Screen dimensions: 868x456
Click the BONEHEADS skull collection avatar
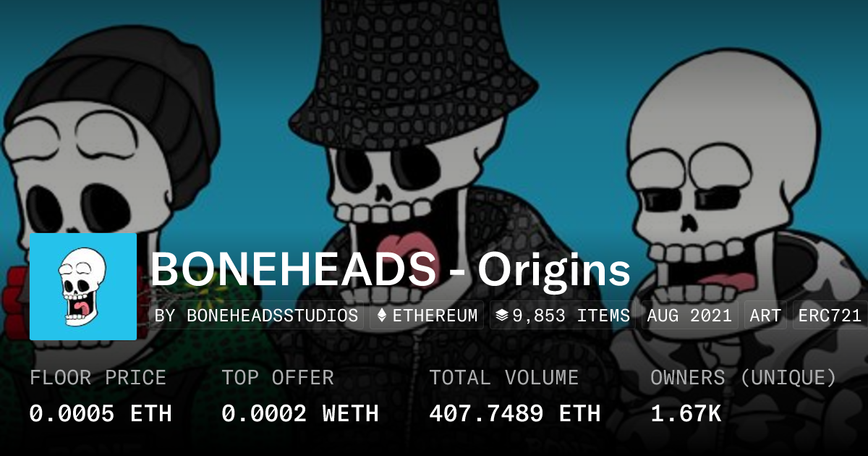[x=83, y=287]
